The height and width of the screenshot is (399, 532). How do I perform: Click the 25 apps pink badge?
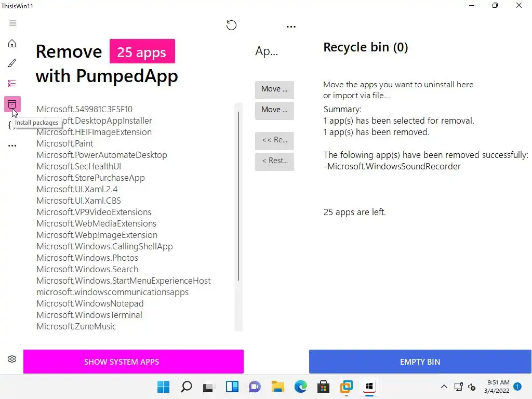142,51
